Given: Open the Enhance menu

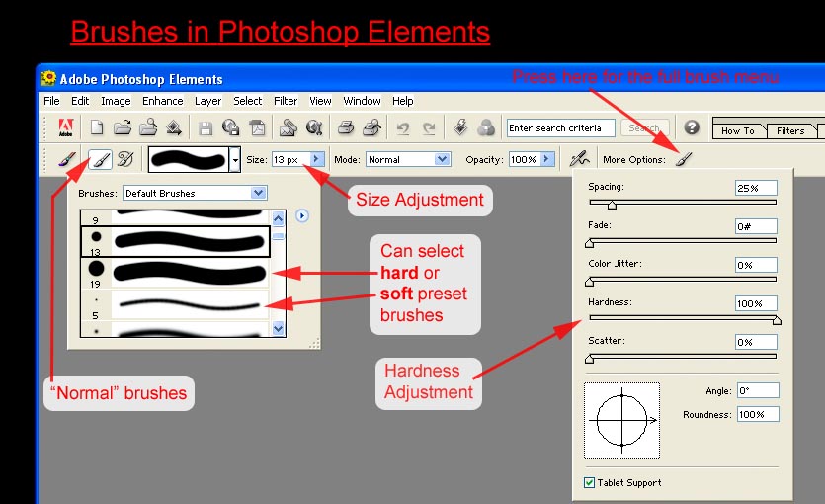Looking at the screenshot, I should point(163,101).
